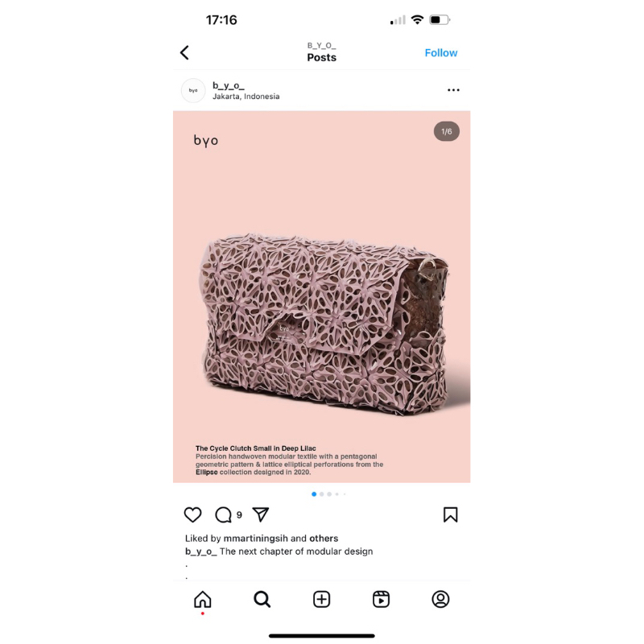Tap the back arrow icon
The width and height of the screenshot is (644, 644).
pyautogui.click(x=185, y=52)
